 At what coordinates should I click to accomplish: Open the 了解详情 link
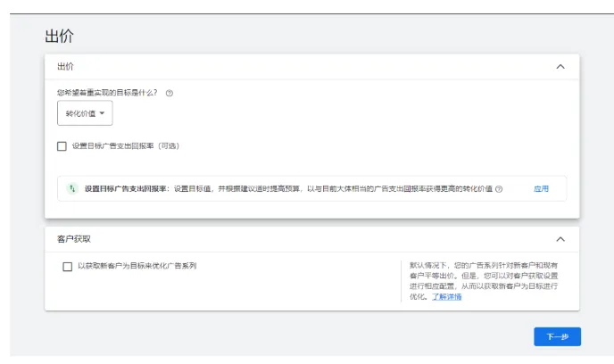click(x=447, y=297)
